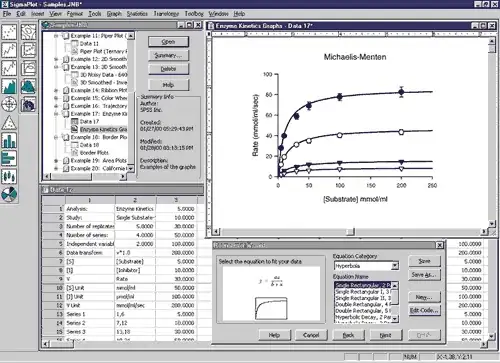This screenshot has width=500, height=363.
Task: Click Next in the regression wizard
Action: (x=386, y=335)
